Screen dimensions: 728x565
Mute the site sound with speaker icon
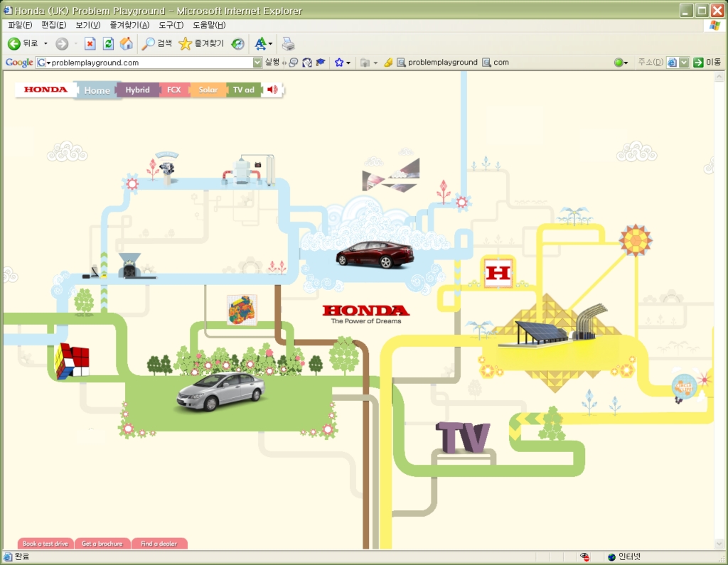tap(272, 90)
